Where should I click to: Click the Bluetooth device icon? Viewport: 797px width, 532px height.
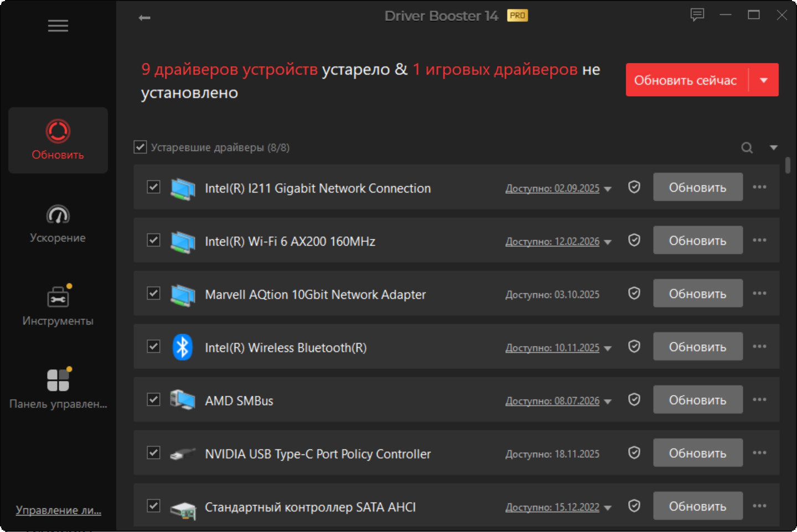(x=182, y=347)
